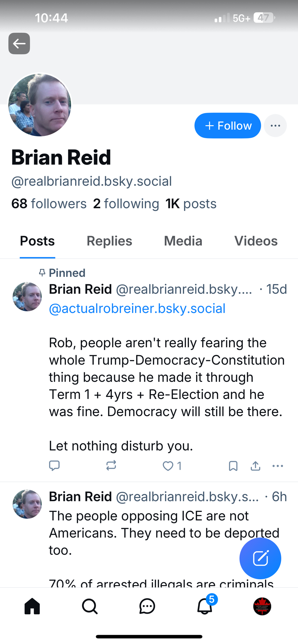
Task: Open the Search page
Action: click(x=90, y=606)
